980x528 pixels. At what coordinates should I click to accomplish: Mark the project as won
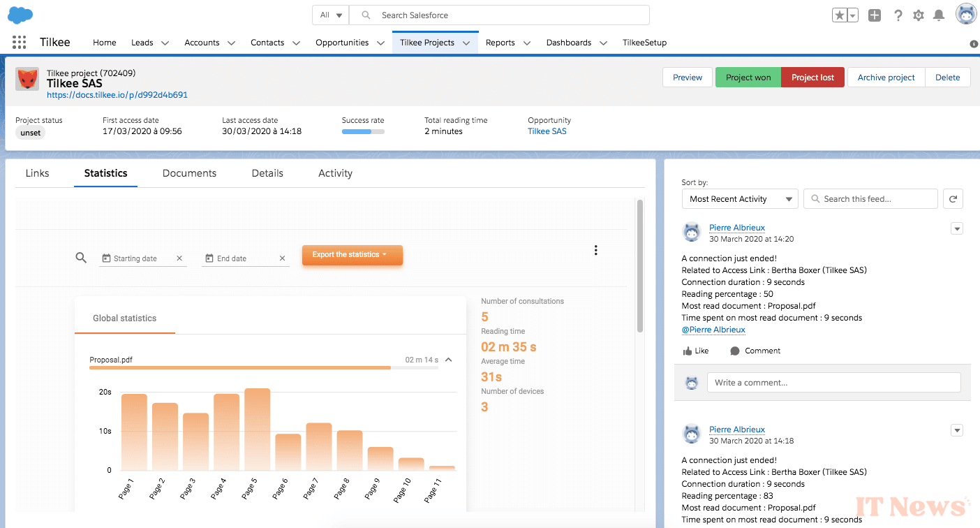[x=748, y=78]
